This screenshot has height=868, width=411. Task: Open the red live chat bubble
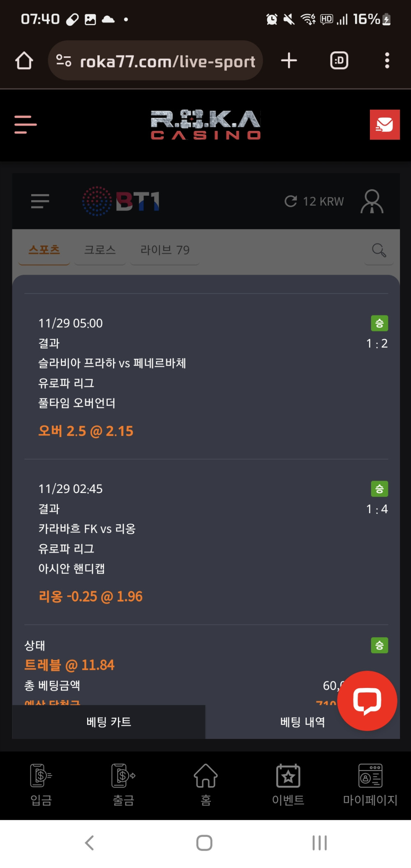(367, 701)
